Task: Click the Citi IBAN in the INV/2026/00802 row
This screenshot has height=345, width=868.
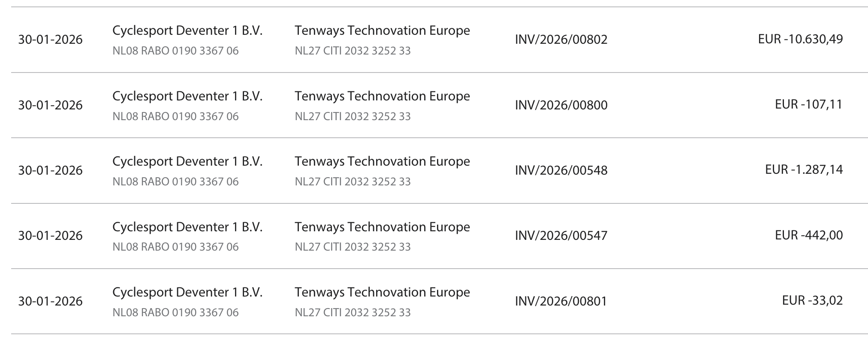Action: point(353,51)
